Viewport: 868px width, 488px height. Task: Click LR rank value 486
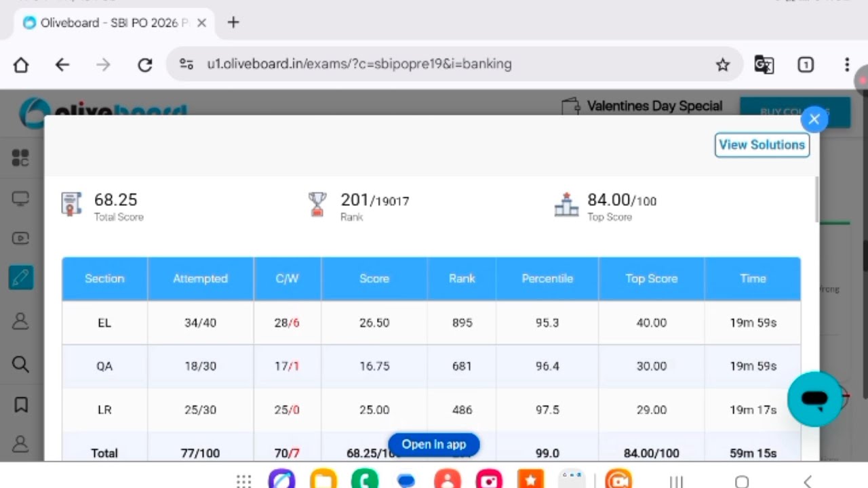(462, 410)
